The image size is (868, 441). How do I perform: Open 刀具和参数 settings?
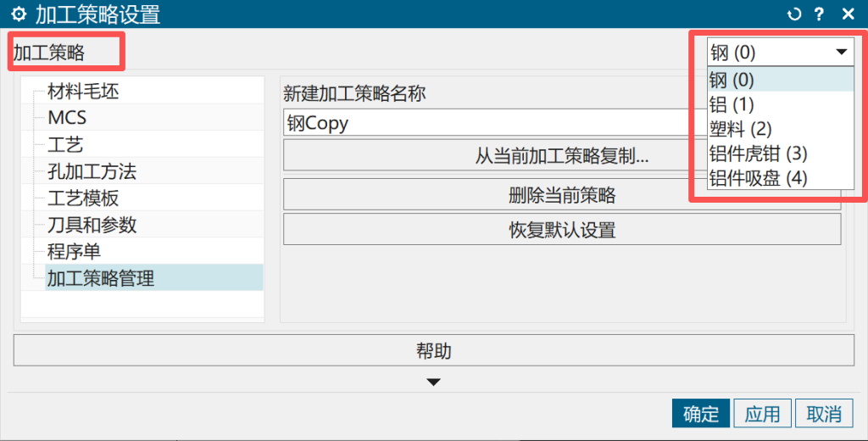(x=92, y=225)
